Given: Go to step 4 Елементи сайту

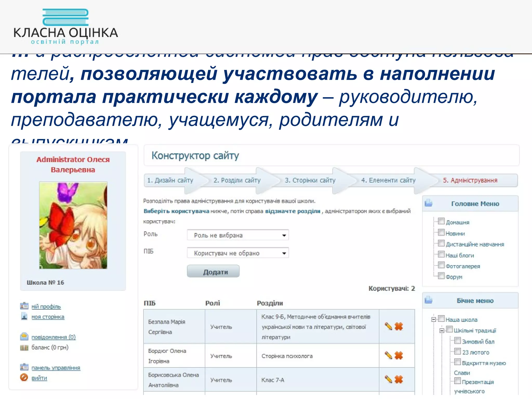Looking at the screenshot, I should [388, 180].
